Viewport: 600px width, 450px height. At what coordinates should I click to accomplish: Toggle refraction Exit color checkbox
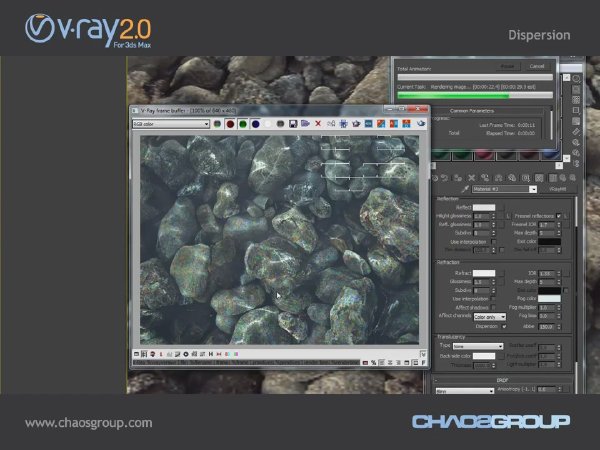pos(566,290)
